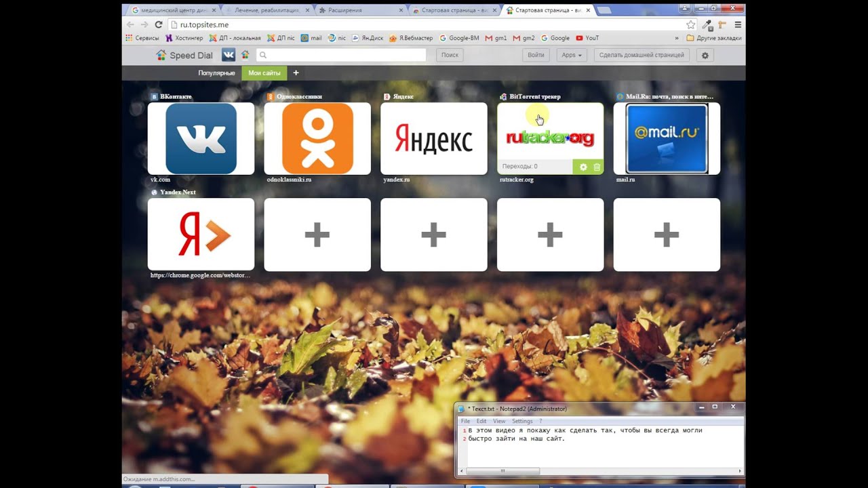Image resolution: width=868 pixels, height=488 pixels.
Task: Click the Поиск button
Action: (450, 55)
